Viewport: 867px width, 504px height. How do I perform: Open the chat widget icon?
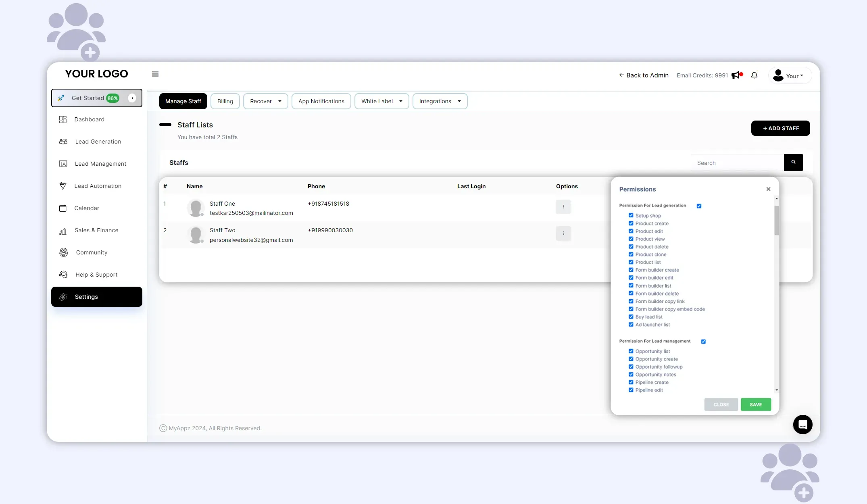pyautogui.click(x=802, y=425)
